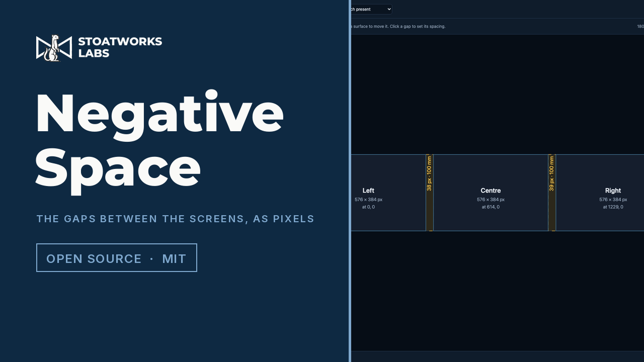Select the Left surface tile
This screenshot has width=644, height=362.
[388, 193]
